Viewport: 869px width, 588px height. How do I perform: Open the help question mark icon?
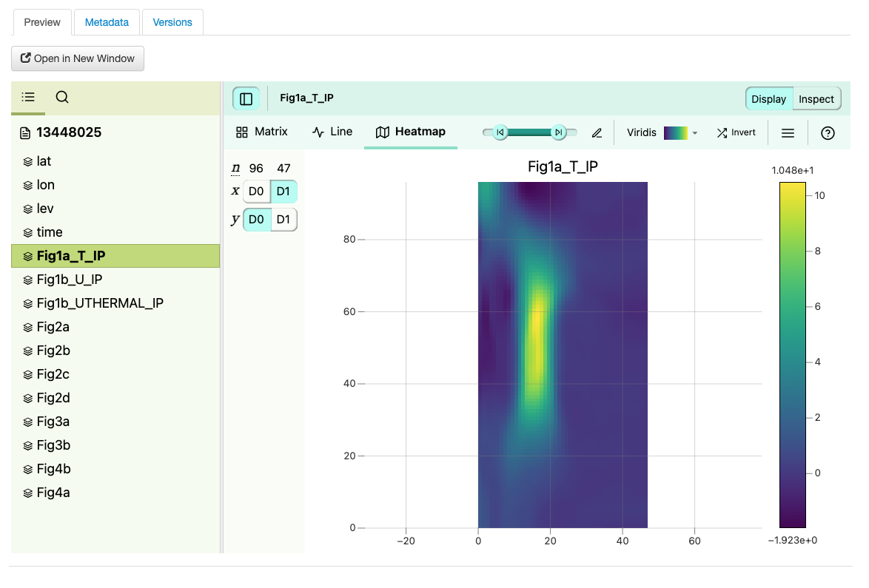coord(828,133)
